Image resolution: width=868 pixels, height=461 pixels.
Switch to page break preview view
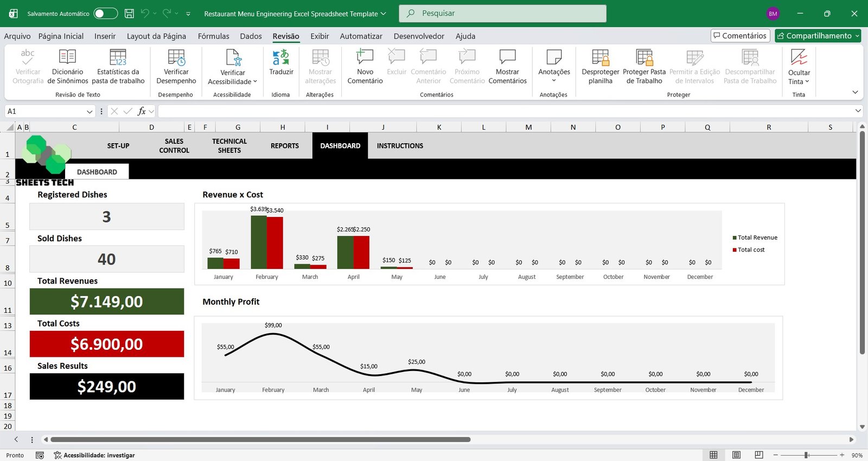759,455
